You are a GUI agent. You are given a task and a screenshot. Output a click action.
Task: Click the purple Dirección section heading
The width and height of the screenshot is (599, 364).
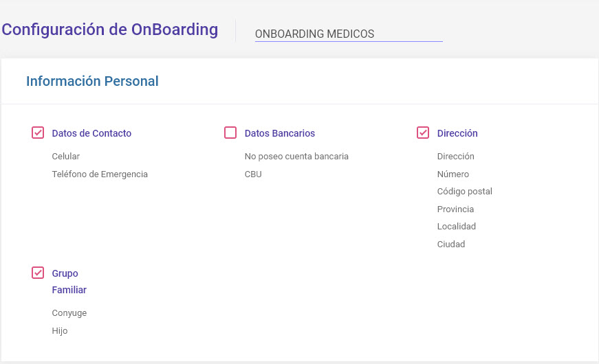point(457,133)
